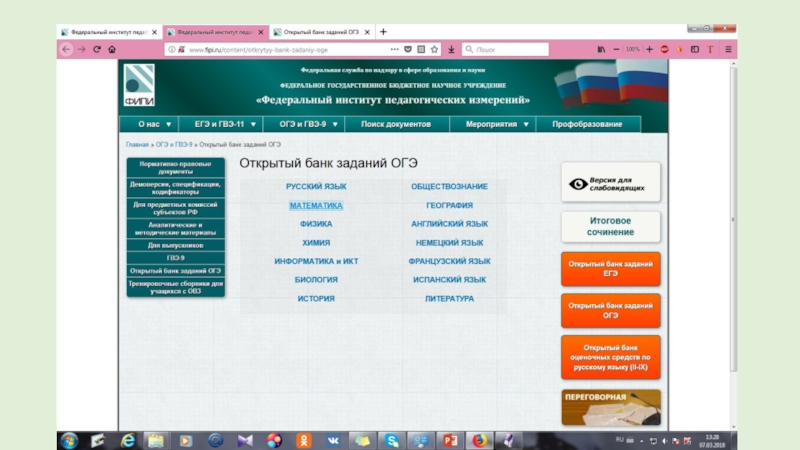This screenshot has width=800, height=450.
Task: Open the ФИЗИКА subject link
Action: 316,224
